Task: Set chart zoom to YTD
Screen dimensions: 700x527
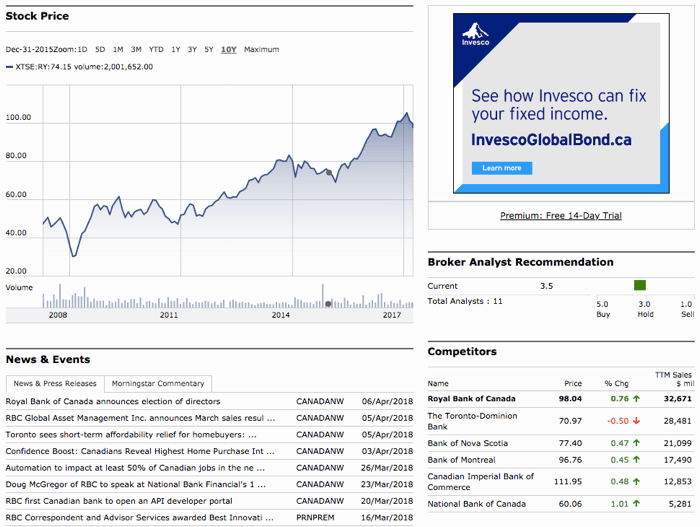Action: pyautogui.click(x=156, y=49)
